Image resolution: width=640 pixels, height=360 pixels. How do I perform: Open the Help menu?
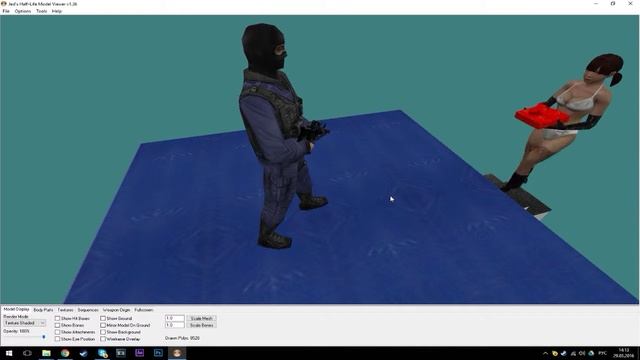click(57, 11)
